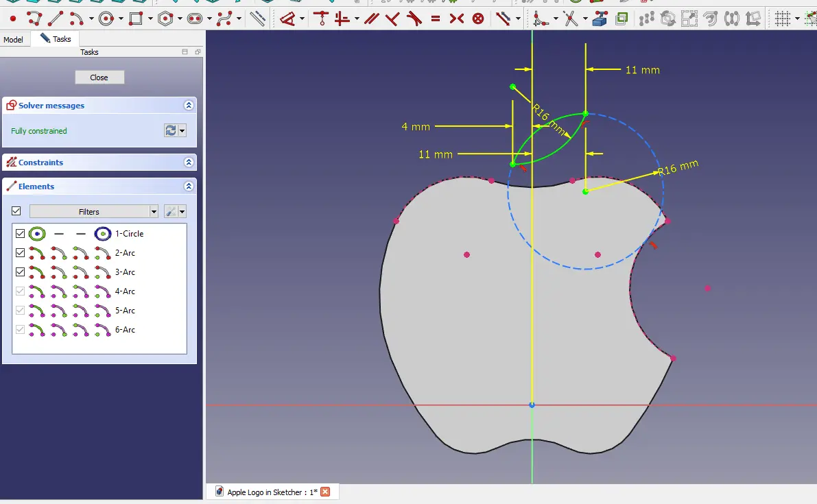This screenshot has width=817, height=504.
Task: Expand the Constraints section
Action: pyautogui.click(x=189, y=163)
